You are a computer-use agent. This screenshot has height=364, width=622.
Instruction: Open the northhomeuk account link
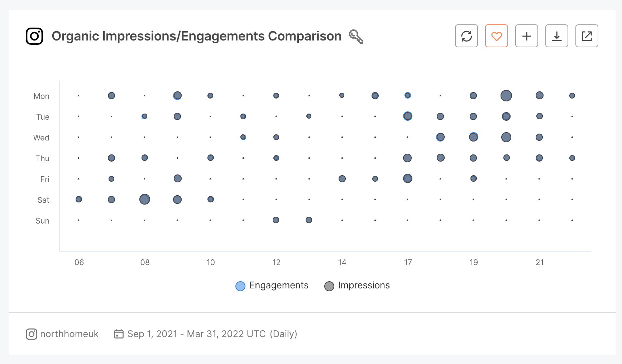70,334
